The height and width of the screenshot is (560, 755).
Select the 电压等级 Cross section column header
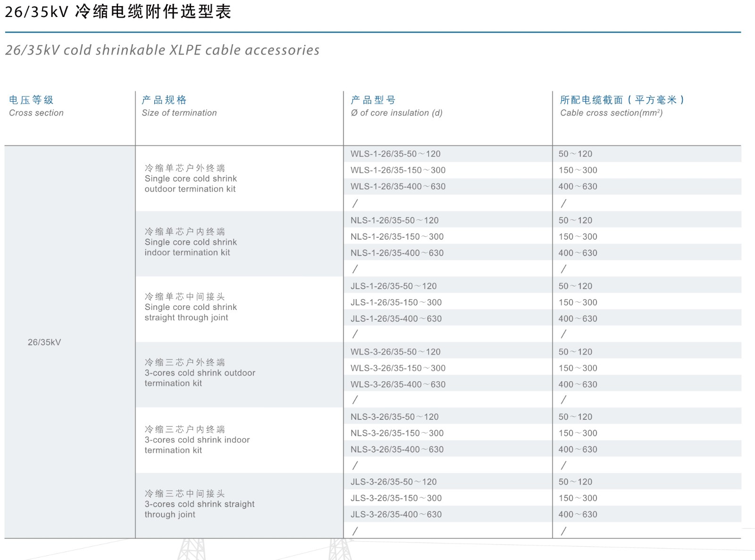[36, 106]
